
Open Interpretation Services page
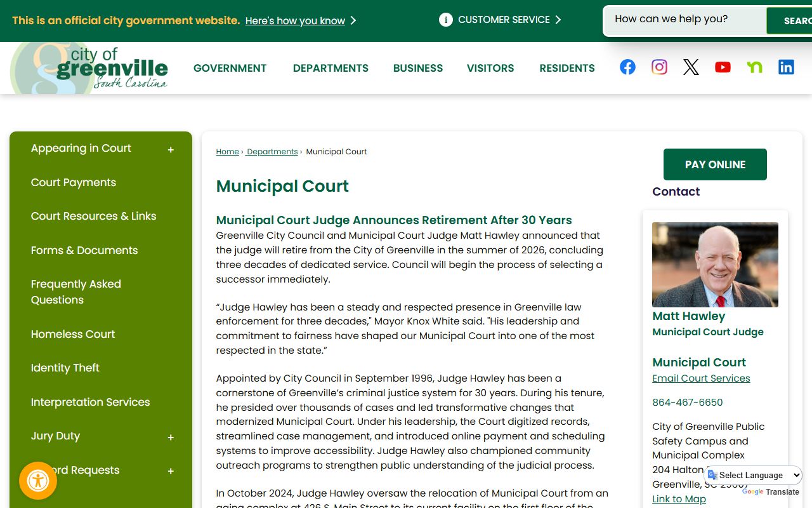click(91, 402)
